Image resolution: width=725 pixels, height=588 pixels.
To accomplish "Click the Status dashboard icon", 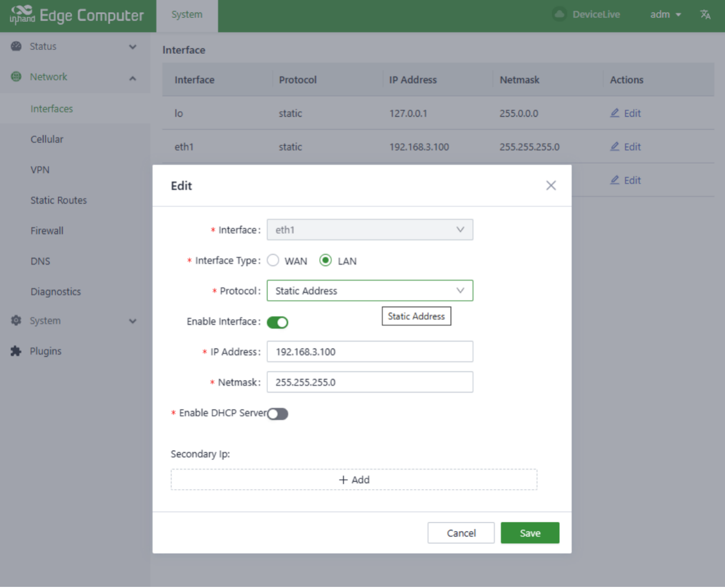I will (x=16, y=47).
